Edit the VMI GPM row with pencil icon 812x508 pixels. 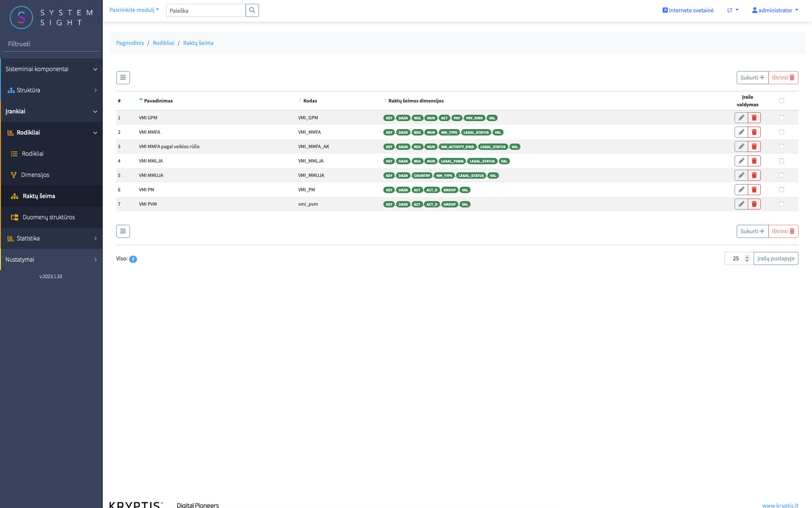tap(741, 118)
